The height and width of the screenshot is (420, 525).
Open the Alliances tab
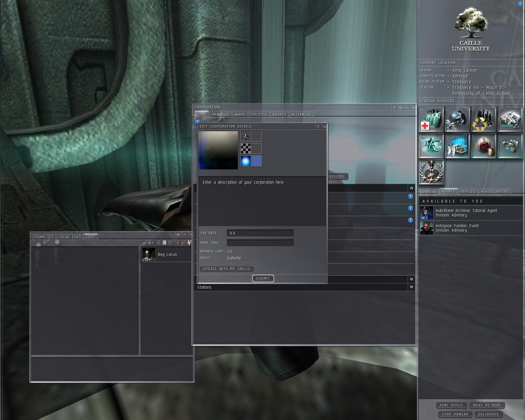point(301,114)
